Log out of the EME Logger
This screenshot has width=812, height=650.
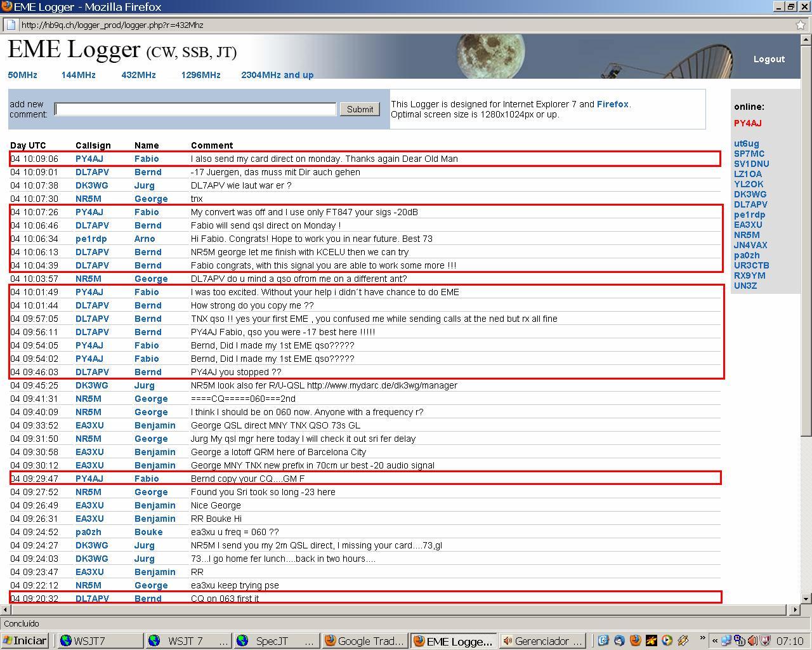click(x=769, y=59)
